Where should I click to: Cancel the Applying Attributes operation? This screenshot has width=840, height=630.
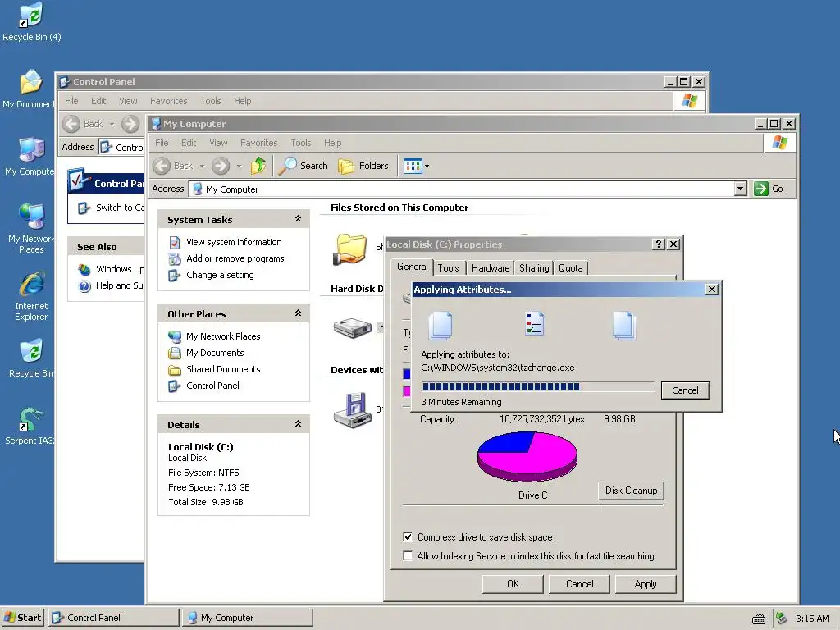click(685, 390)
